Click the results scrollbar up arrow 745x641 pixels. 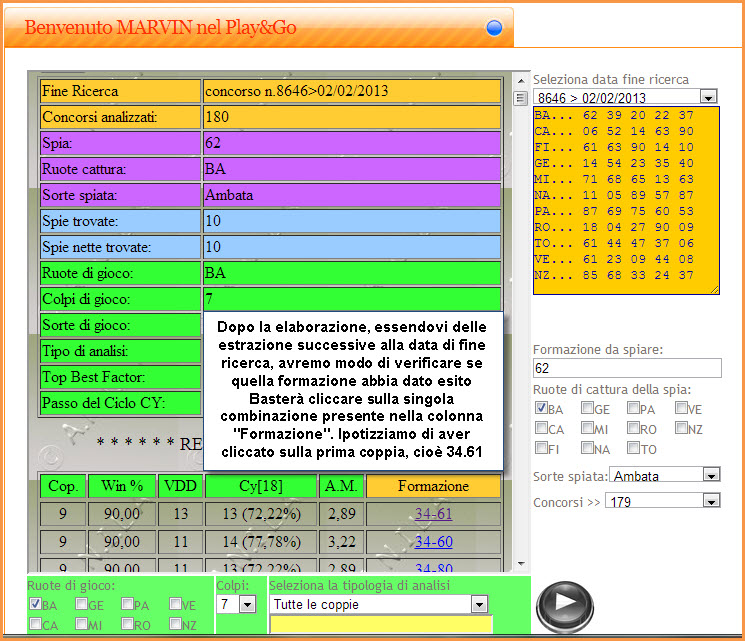pos(521,81)
